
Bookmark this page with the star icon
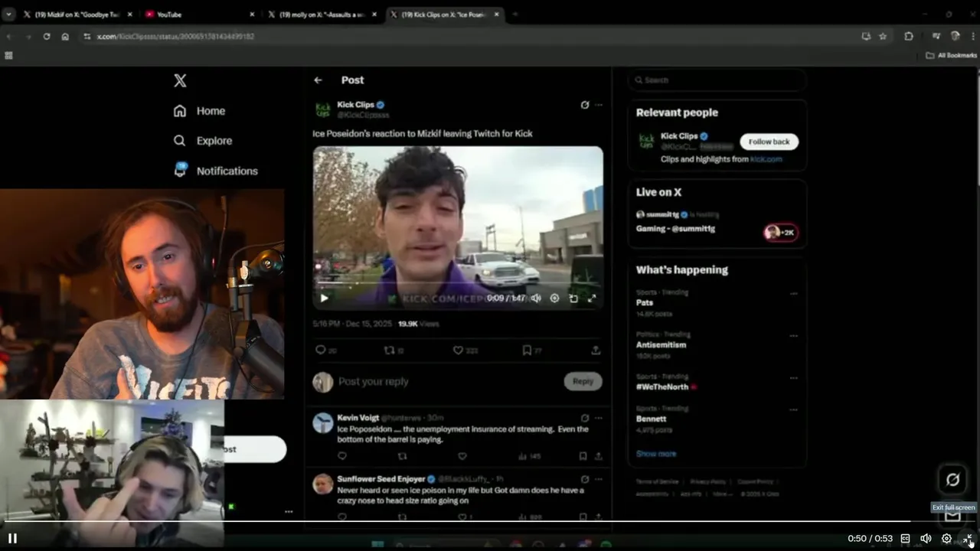coord(883,36)
